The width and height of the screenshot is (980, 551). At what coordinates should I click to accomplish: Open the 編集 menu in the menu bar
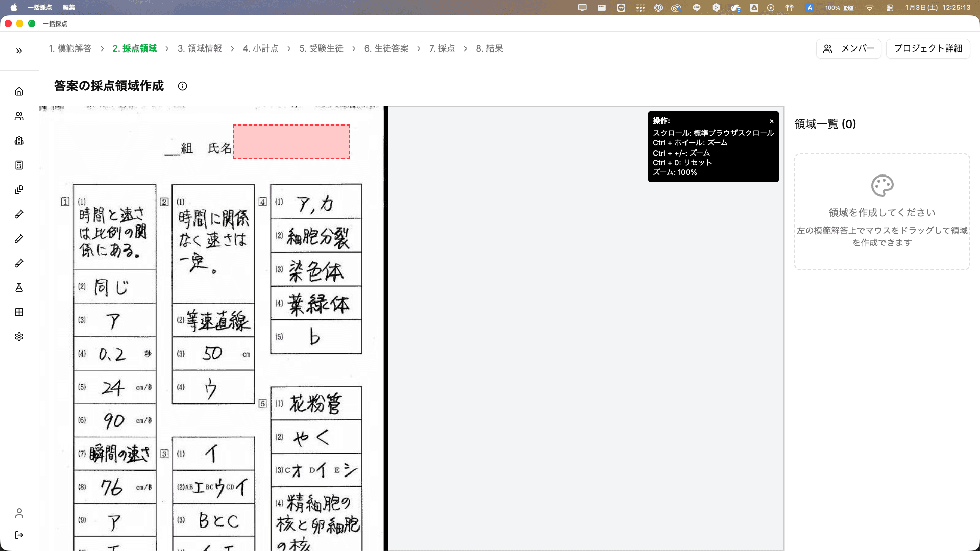click(x=69, y=8)
